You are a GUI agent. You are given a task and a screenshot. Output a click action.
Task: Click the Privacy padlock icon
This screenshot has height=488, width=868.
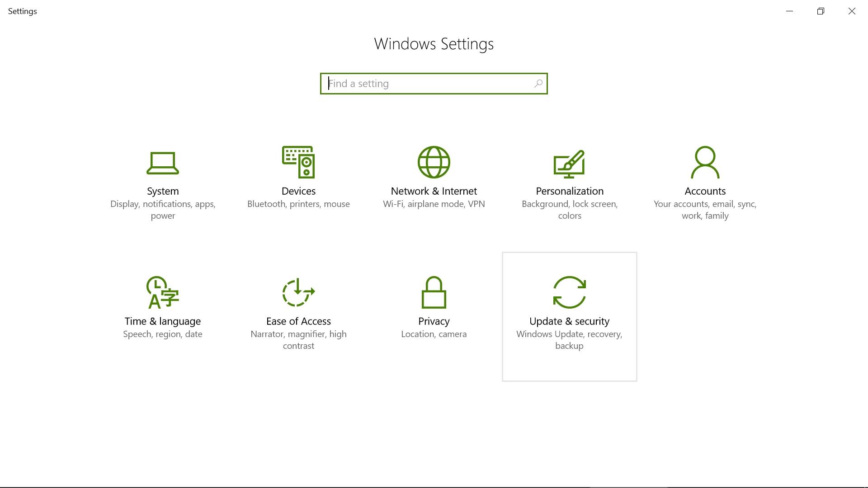tap(434, 292)
